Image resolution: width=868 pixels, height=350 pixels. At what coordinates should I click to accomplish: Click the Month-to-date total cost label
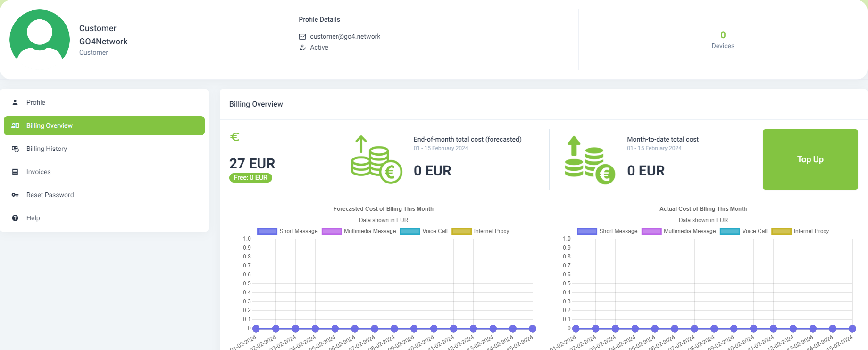pos(663,139)
